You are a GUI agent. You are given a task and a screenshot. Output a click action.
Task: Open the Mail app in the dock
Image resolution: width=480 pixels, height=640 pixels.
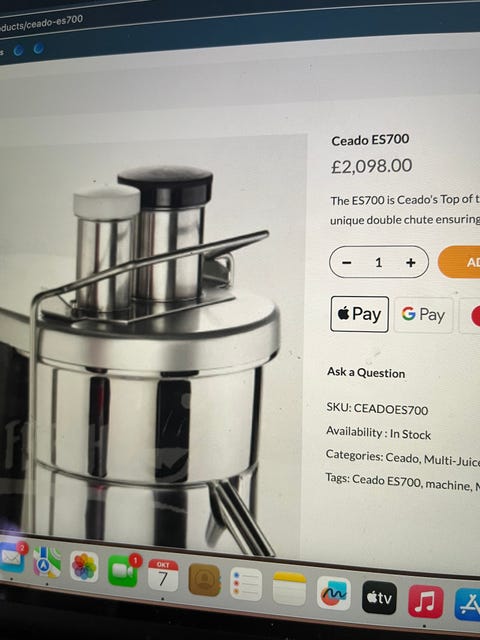coord(11,557)
